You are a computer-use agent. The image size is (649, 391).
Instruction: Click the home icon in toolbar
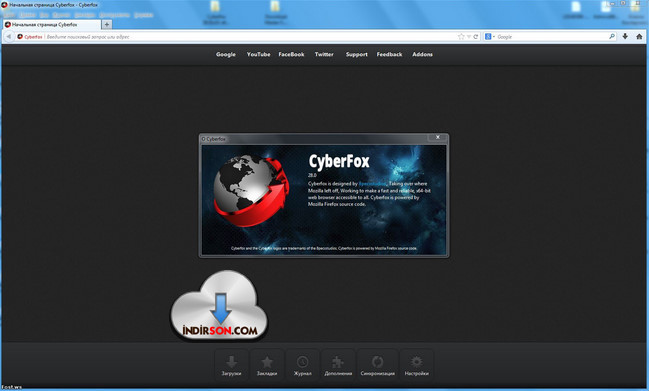coord(639,36)
